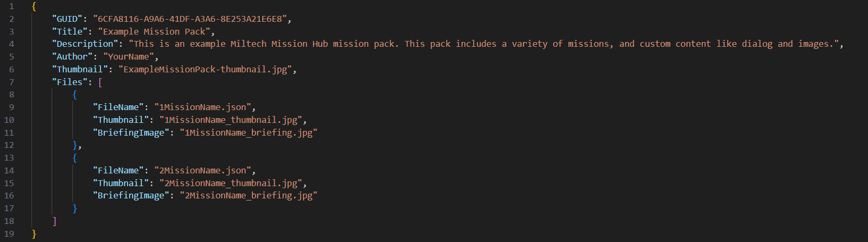Click the "1MissionName_briefing.jpg" value

[x=248, y=132]
